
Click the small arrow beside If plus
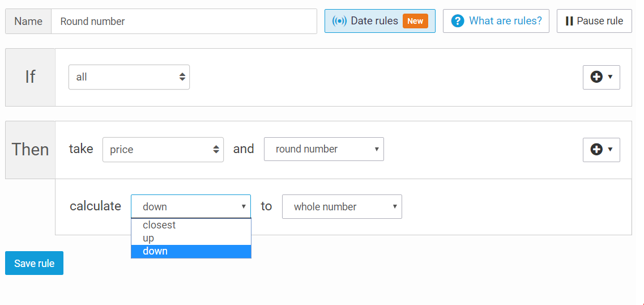coord(610,77)
